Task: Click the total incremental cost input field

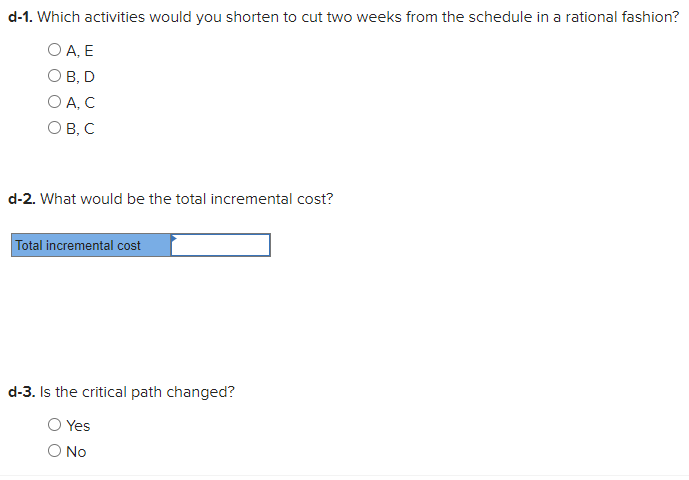Action: tap(222, 246)
